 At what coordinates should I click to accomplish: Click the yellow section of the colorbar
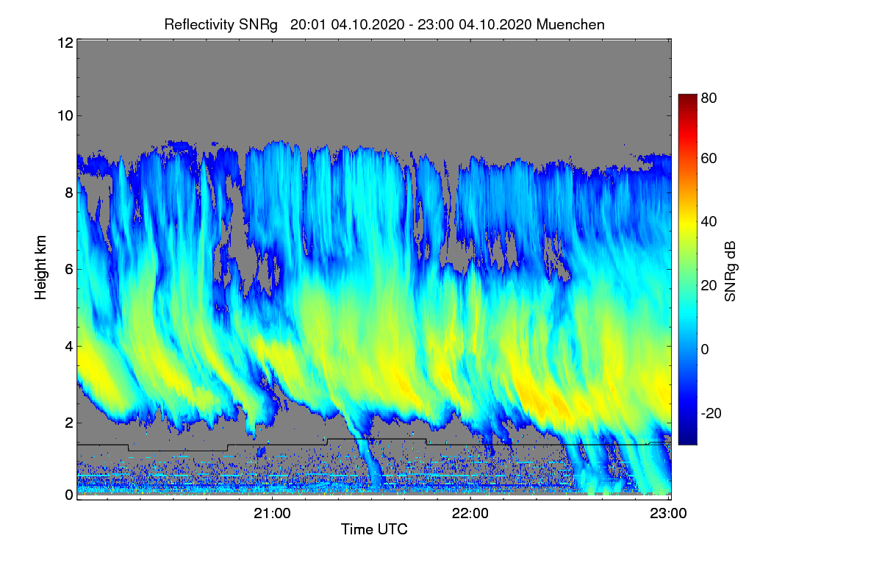click(x=686, y=224)
